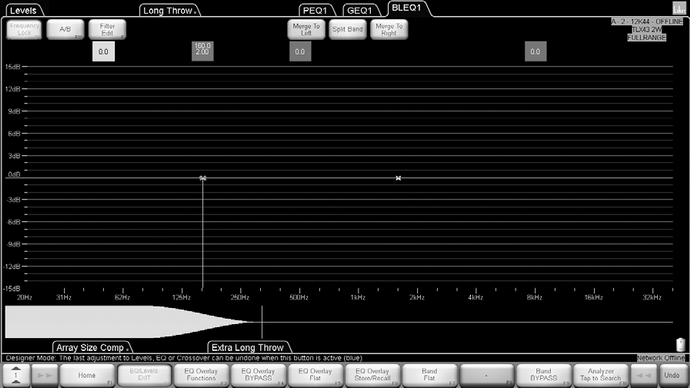Click the Merge To Left button
Screen dimensions: 690x388
pyautogui.click(x=306, y=29)
